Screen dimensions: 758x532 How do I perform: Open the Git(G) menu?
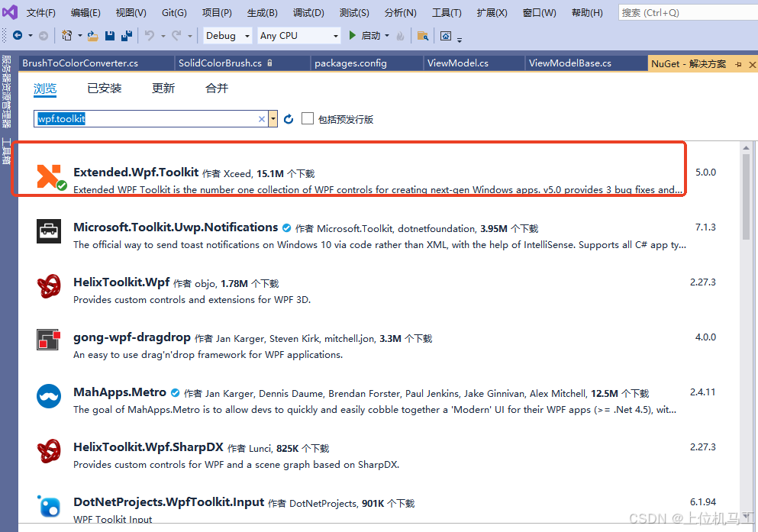pyautogui.click(x=174, y=12)
